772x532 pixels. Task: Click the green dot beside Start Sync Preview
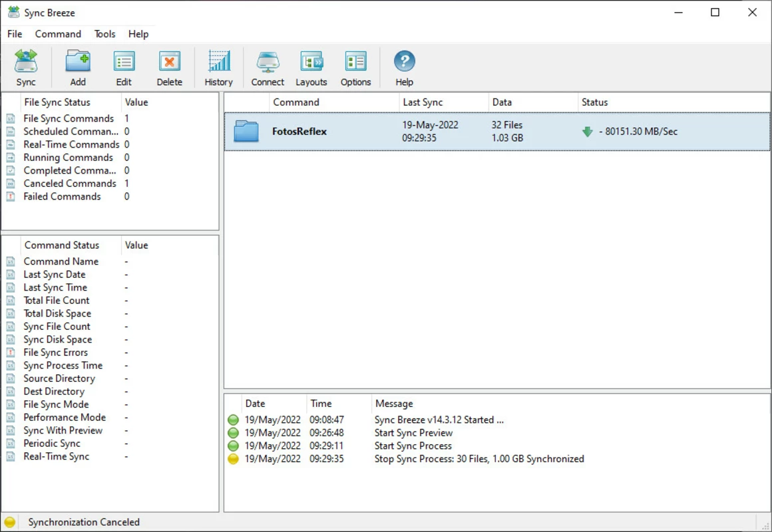click(x=234, y=433)
